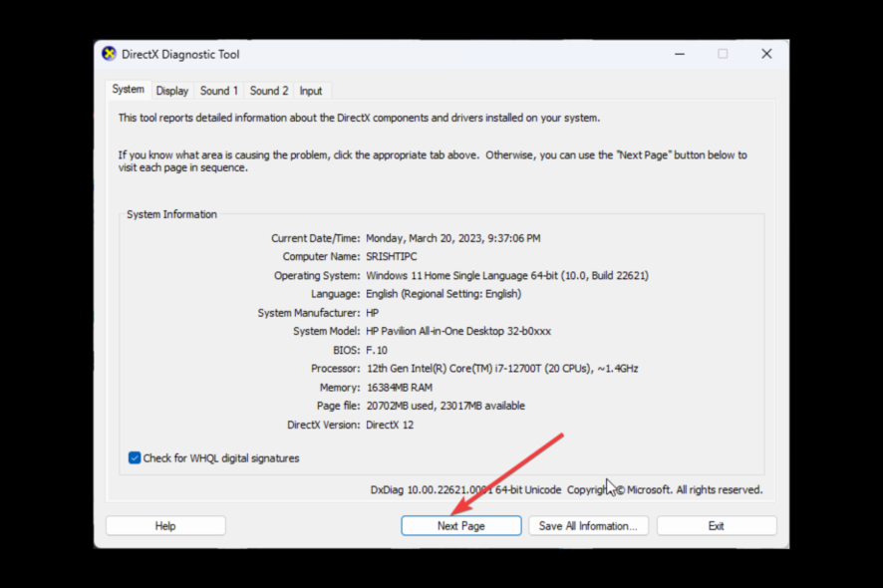Click the 16384MB RAM memory value
The height and width of the screenshot is (588, 883).
[400, 388]
